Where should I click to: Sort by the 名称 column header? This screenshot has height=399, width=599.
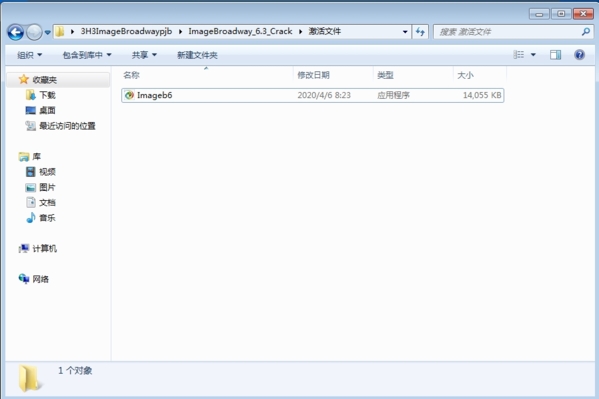click(207, 75)
